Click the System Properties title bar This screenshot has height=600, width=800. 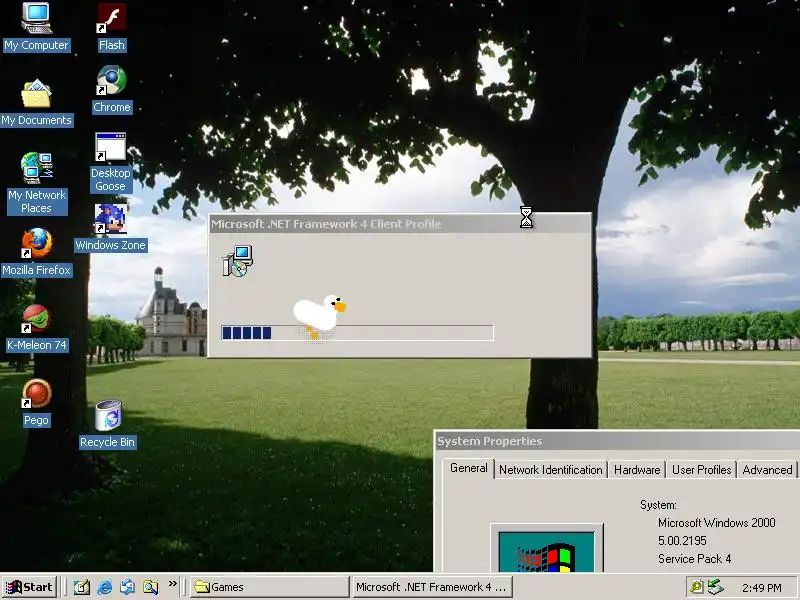pyautogui.click(x=617, y=441)
